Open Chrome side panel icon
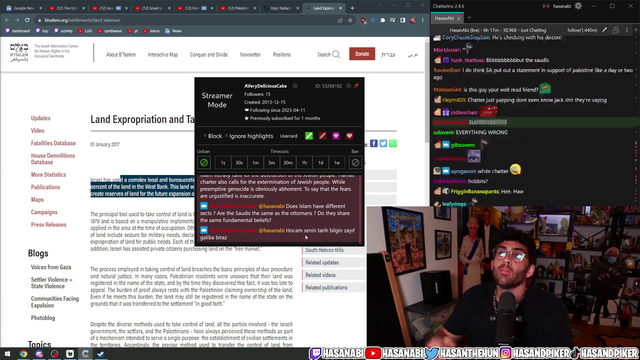The width and height of the screenshot is (640, 360). 402,20
